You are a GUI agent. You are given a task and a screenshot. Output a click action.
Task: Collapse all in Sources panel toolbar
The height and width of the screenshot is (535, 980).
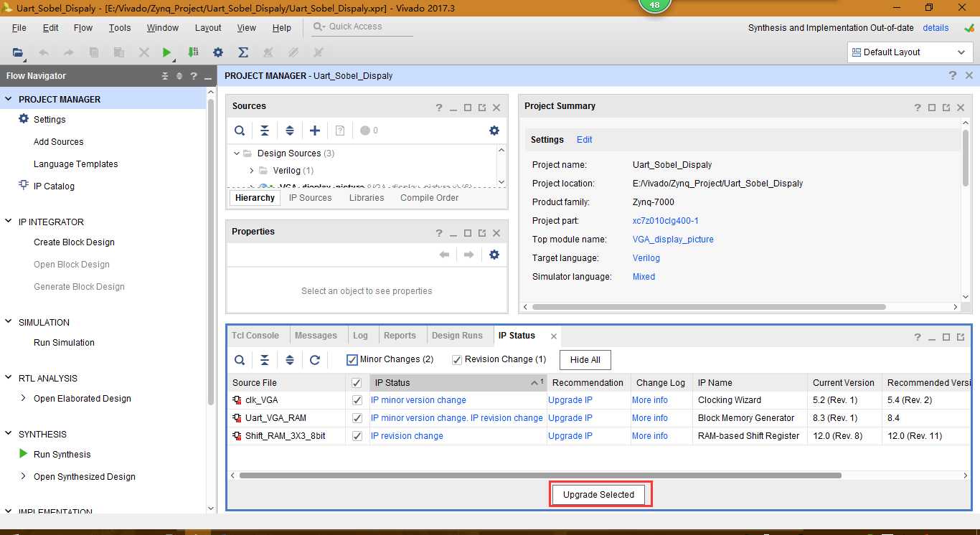click(265, 131)
